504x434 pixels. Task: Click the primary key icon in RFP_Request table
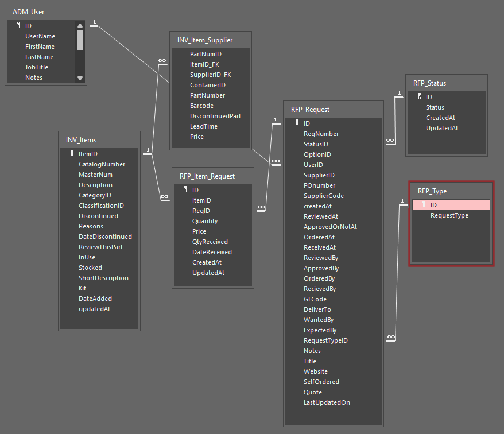pyautogui.click(x=297, y=123)
